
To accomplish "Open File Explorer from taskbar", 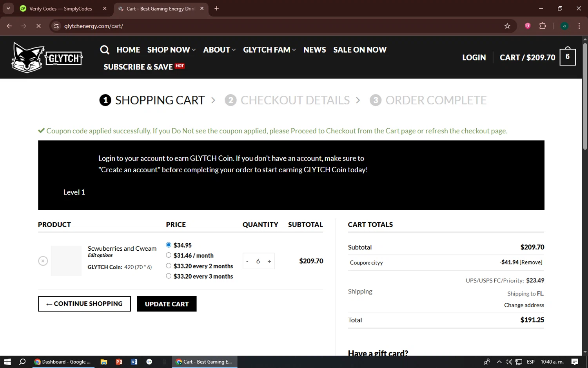I will point(104,362).
